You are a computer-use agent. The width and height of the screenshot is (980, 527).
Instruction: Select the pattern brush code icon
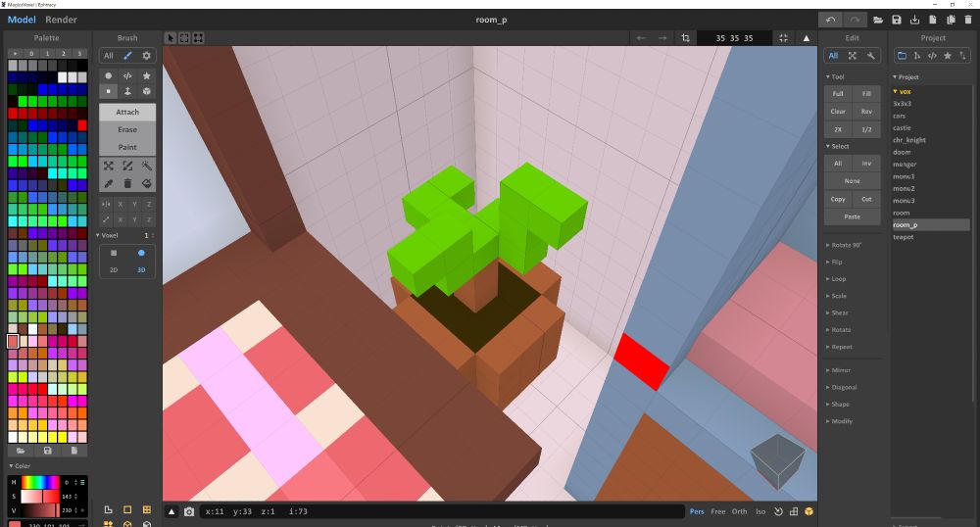(x=127, y=75)
